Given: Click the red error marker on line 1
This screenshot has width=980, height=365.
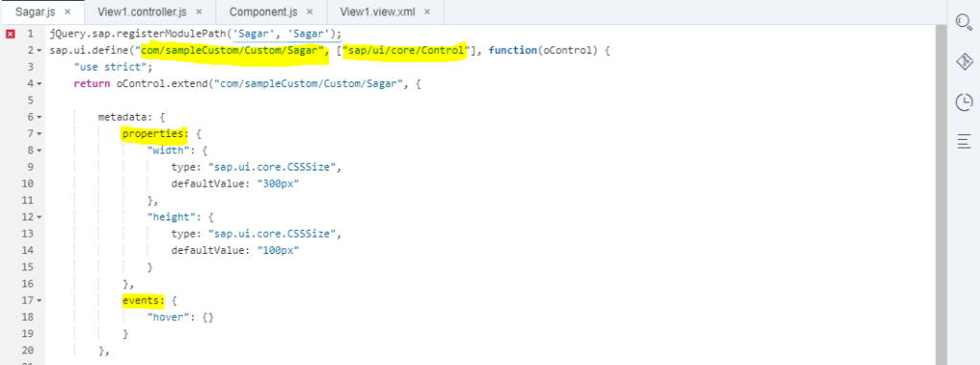Looking at the screenshot, I should [x=10, y=34].
